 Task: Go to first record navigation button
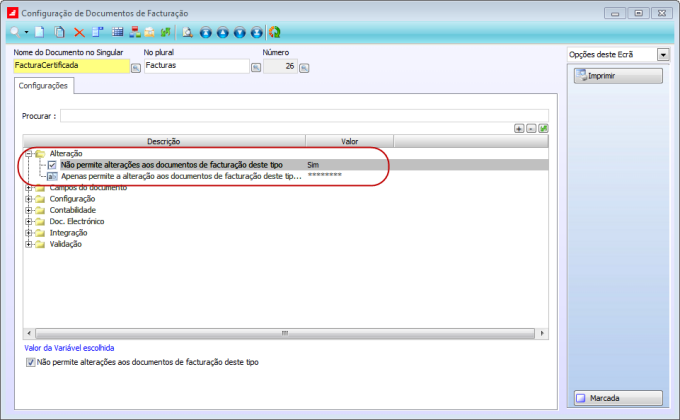click(x=206, y=33)
